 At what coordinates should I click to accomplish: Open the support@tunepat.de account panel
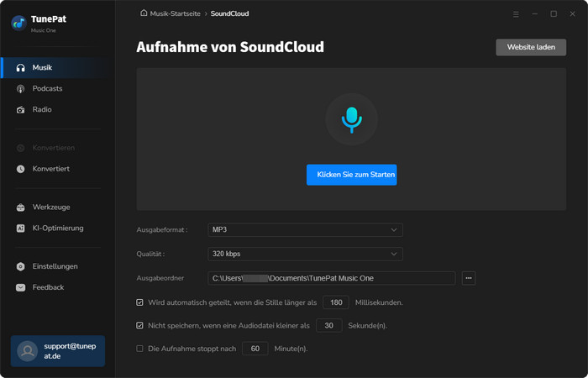tap(58, 351)
